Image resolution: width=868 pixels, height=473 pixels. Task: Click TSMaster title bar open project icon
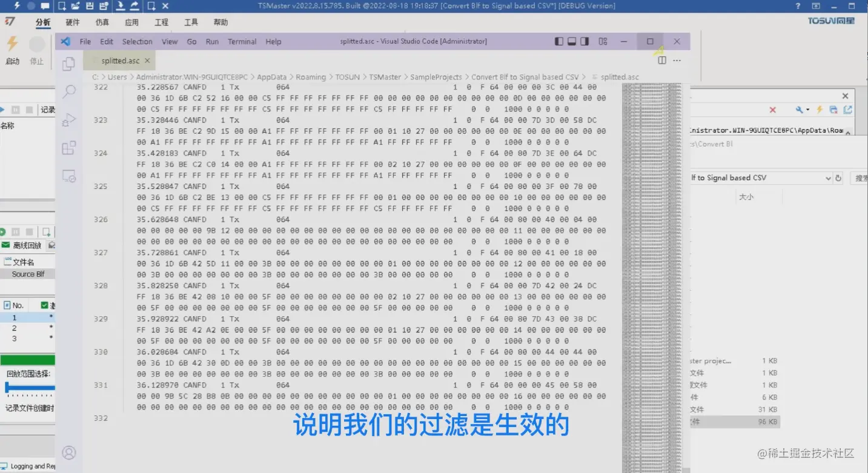[x=75, y=6]
